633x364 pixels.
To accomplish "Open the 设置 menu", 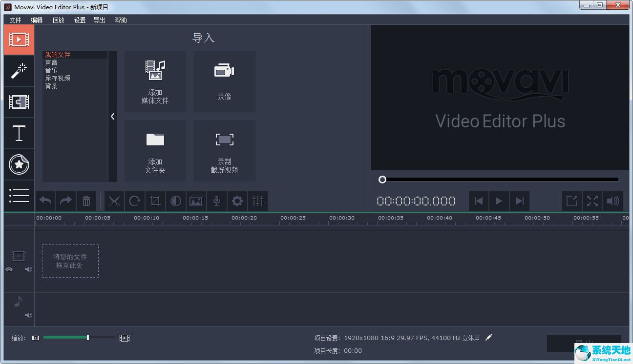I will coord(80,20).
